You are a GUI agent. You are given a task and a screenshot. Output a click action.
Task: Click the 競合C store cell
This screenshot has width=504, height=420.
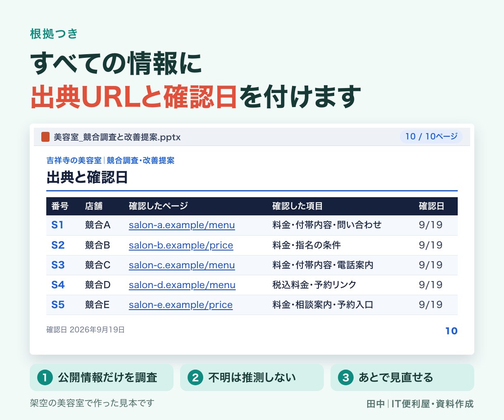point(98,265)
